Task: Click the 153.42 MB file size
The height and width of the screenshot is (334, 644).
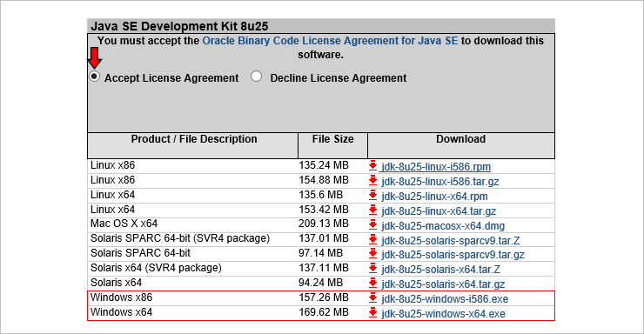Action: coord(324,210)
